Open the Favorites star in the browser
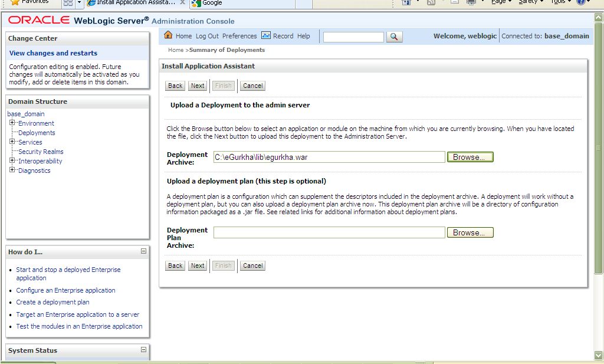 coord(15,2)
